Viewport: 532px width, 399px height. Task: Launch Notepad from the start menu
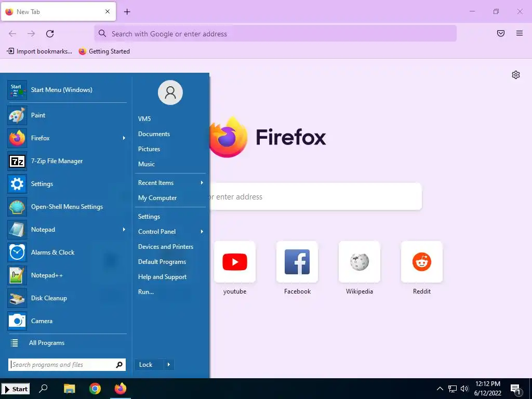67,230
